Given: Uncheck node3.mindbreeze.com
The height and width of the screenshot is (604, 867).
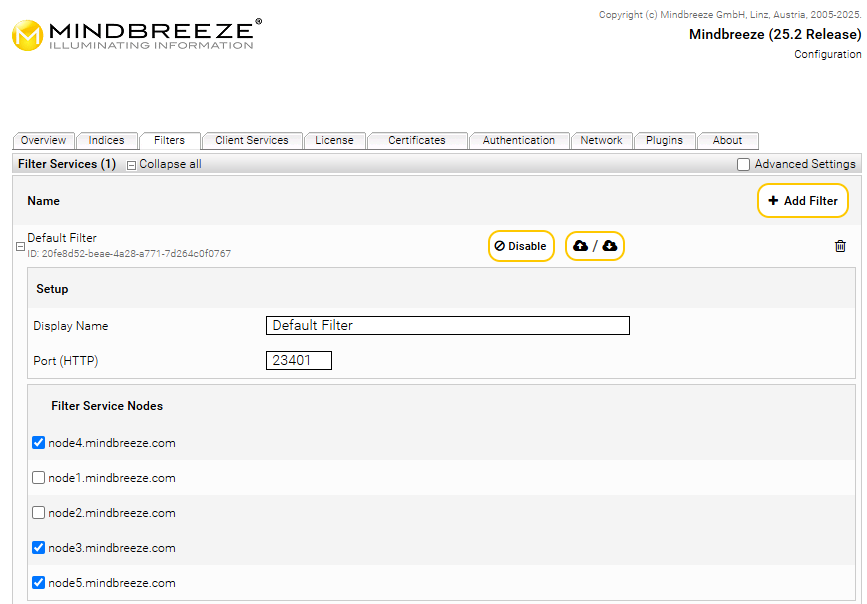Looking at the screenshot, I should [38, 548].
